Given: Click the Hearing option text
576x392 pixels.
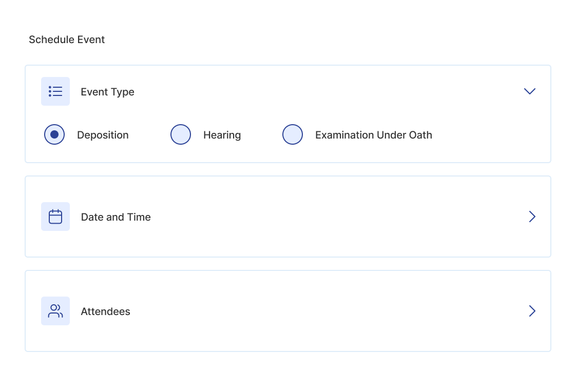Looking at the screenshot, I should pyautogui.click(x=222, y=135).
